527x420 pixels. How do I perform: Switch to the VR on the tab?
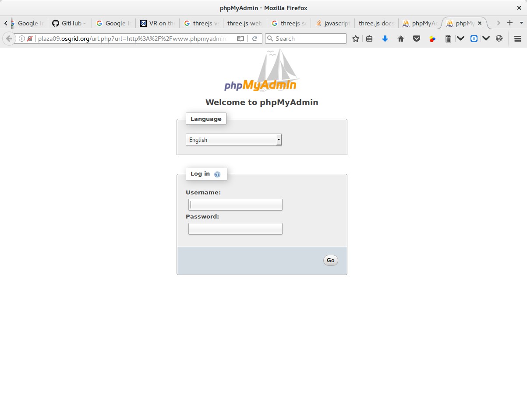click(157, 23)
